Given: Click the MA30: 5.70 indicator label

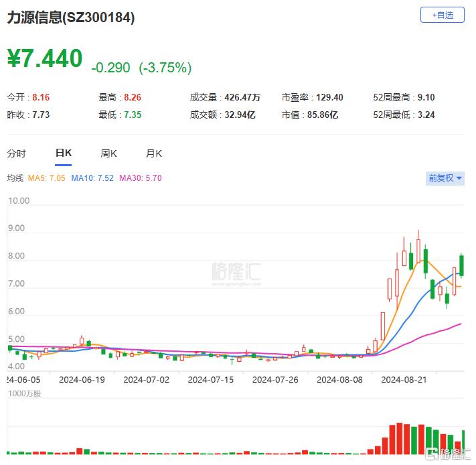Looking at the screenshot, I should [x=141, y=179].
